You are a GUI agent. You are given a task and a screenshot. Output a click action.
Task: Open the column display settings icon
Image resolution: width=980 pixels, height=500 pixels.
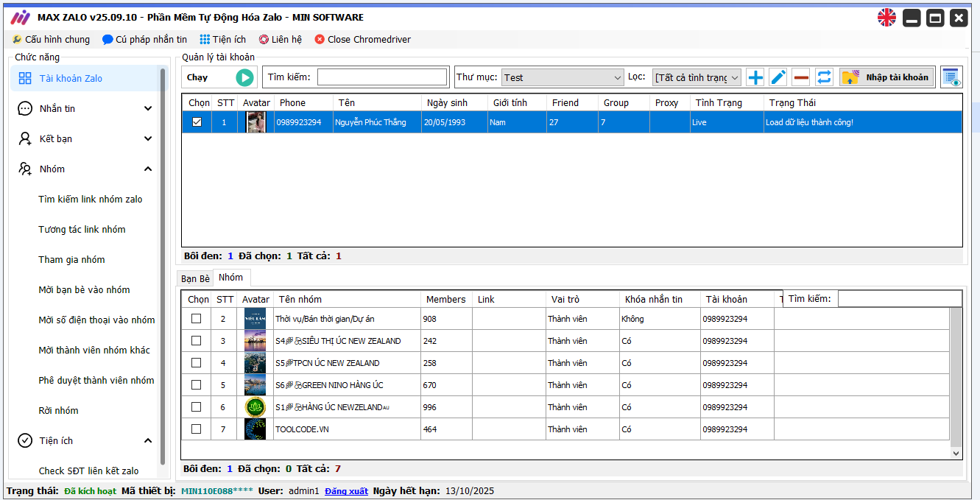[952, 77]
